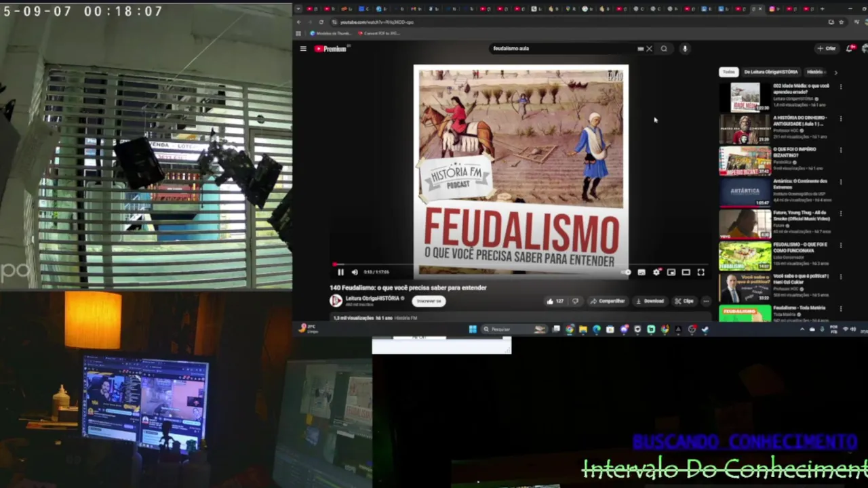
Task: Open the Antártica suggested video thumbnail
Action: pos(745,193)
